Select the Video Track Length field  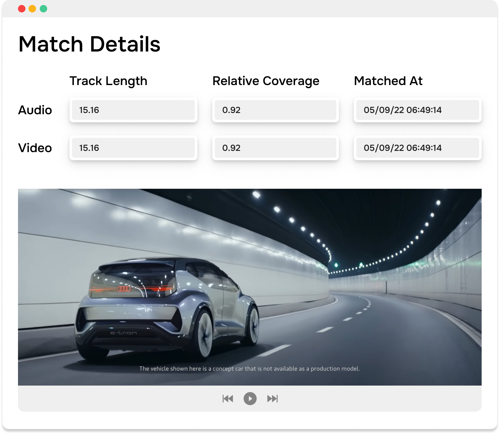133,148
